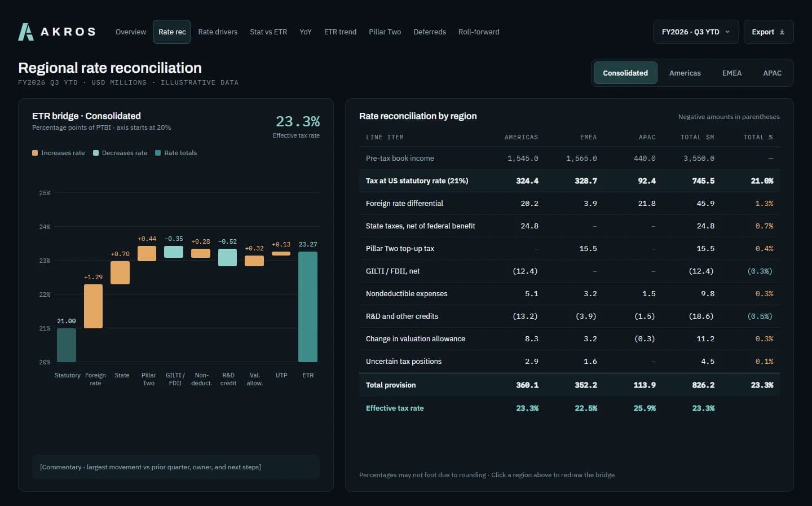The width and height of the screenshot is (812, 506).
Task: Select the Rate rec tab
Action: pos(172,32)
